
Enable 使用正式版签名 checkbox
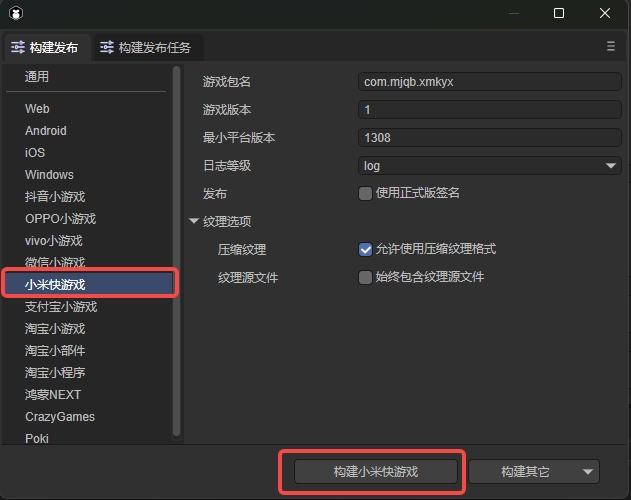[366, 193]
